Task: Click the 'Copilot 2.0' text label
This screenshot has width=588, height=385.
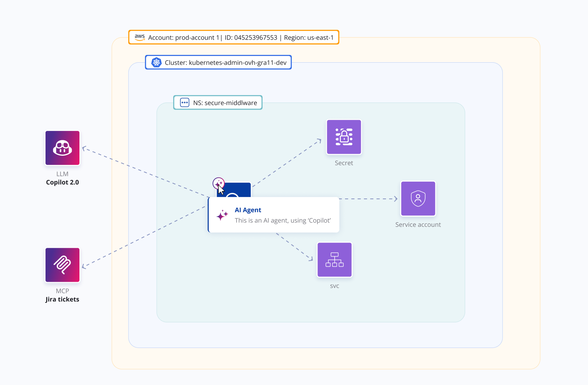Action: [62, 182]
